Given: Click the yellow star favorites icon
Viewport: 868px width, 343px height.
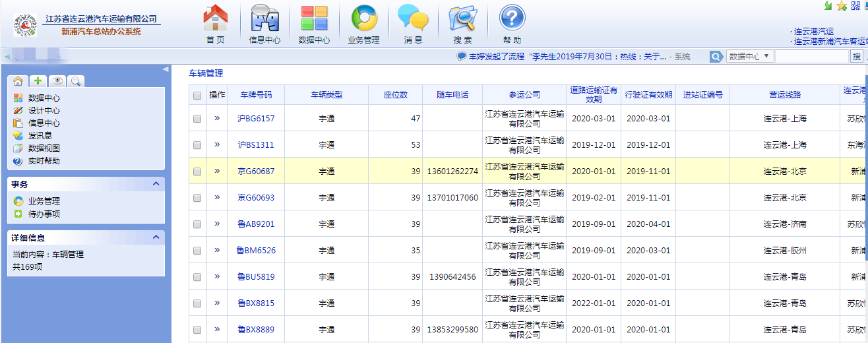Looking at the screenshot, I should (x=842, y=6).
